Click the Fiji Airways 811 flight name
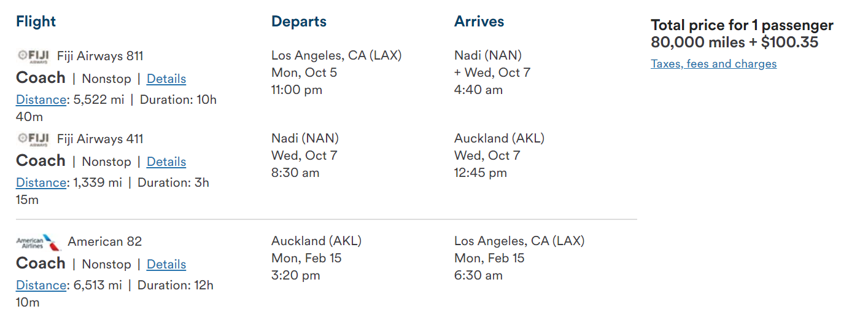This screenshot has height=325, width=868. click(100, 56)
